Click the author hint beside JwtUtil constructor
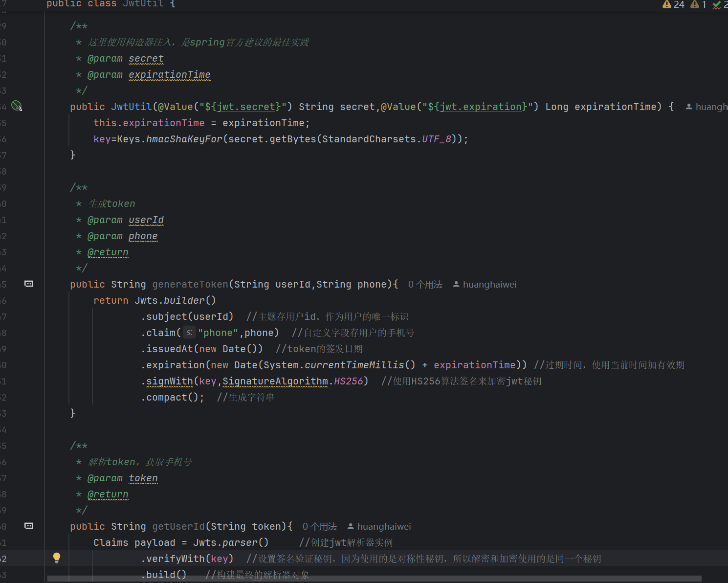Image resolution: width=728 pixels, height=583 pixels. pos(706,107)
